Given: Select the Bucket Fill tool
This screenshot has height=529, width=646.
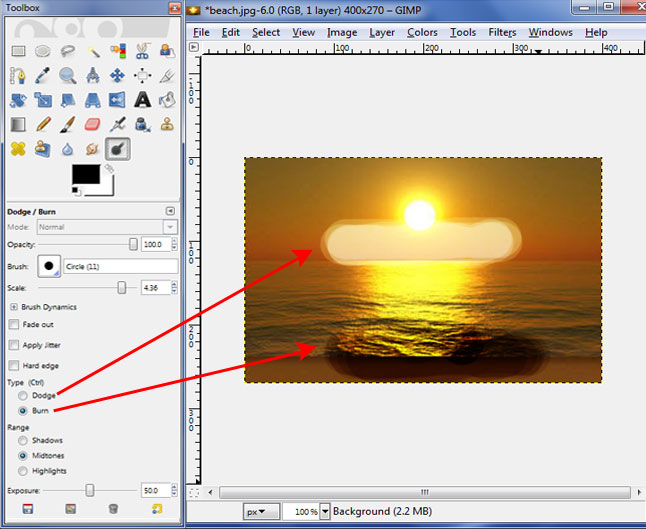Looking at the screenshot, I should [167, 100].
